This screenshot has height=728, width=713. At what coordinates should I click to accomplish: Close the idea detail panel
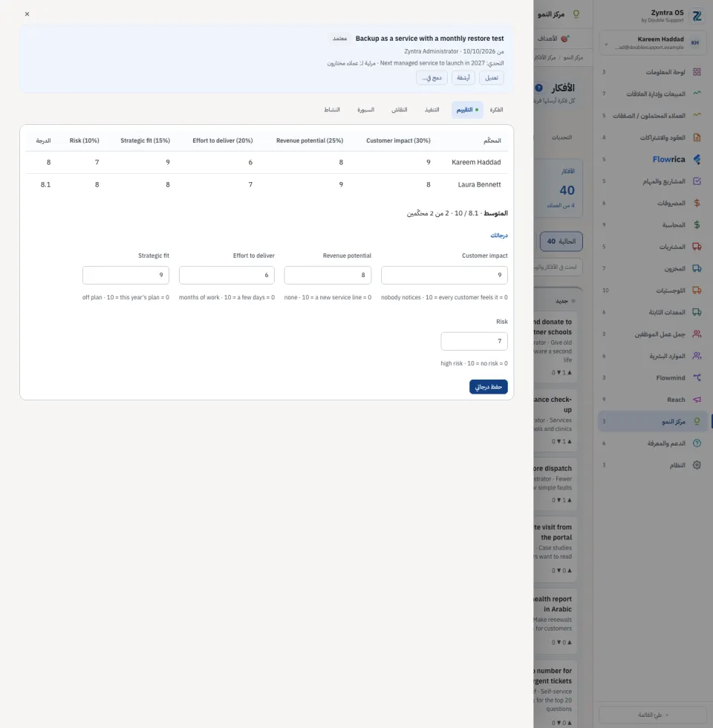(27, 14)
